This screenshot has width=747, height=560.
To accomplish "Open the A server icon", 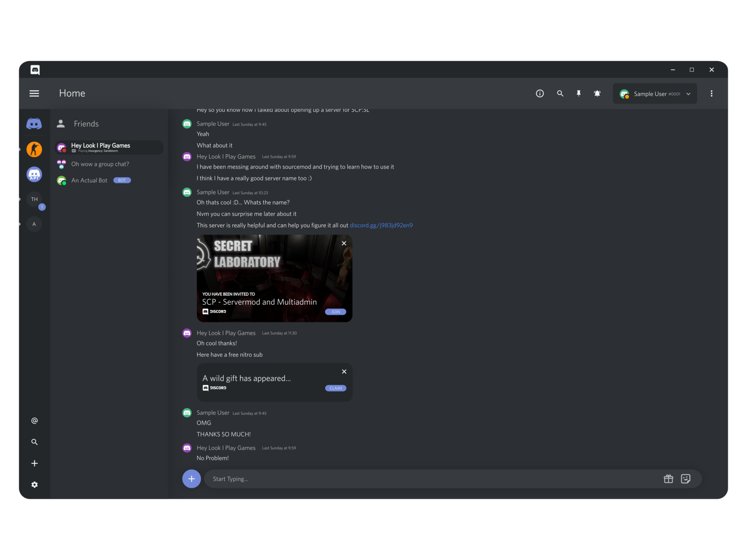I will (x=34, y=224).
